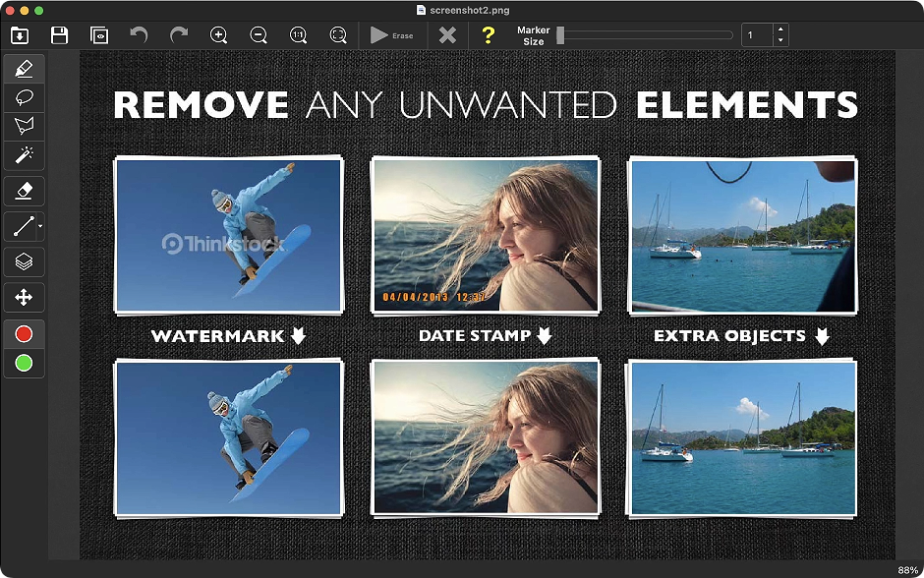Select the Polygonal Lasso tool
This screenshot has height=578, width=924.
(x=24, y=126)
